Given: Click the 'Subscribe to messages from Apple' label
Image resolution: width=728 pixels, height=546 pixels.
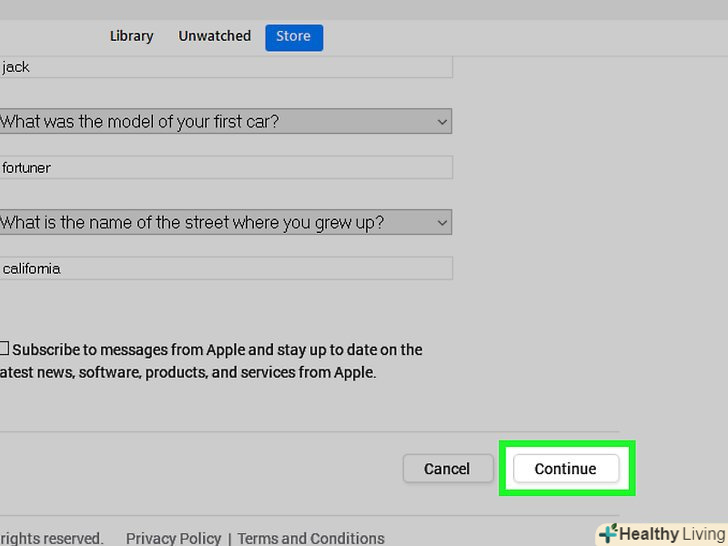Looking at the screenshot, I should 217,350.
